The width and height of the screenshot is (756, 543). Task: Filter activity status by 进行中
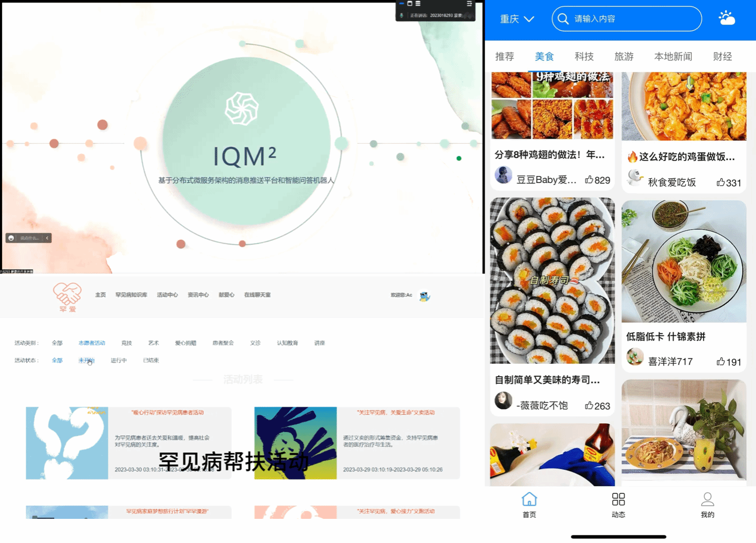118,360
